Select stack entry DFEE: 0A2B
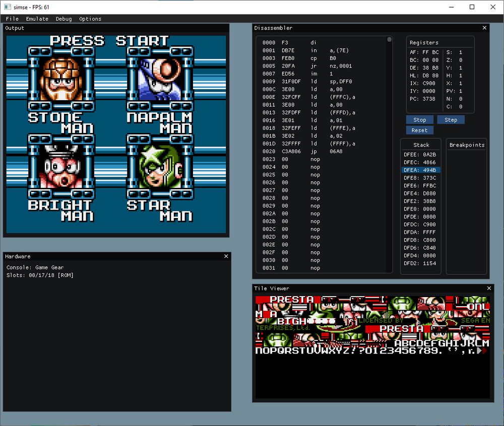 click(x=420, y=155)
